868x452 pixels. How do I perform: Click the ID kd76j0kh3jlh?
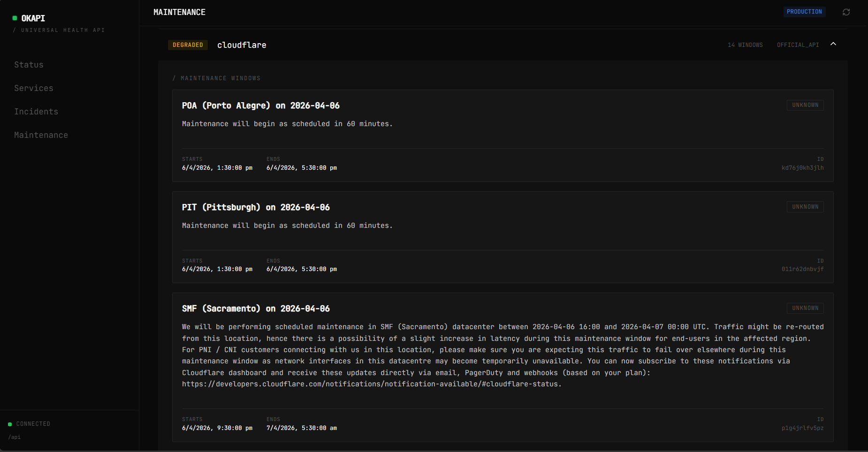(802, 168)
